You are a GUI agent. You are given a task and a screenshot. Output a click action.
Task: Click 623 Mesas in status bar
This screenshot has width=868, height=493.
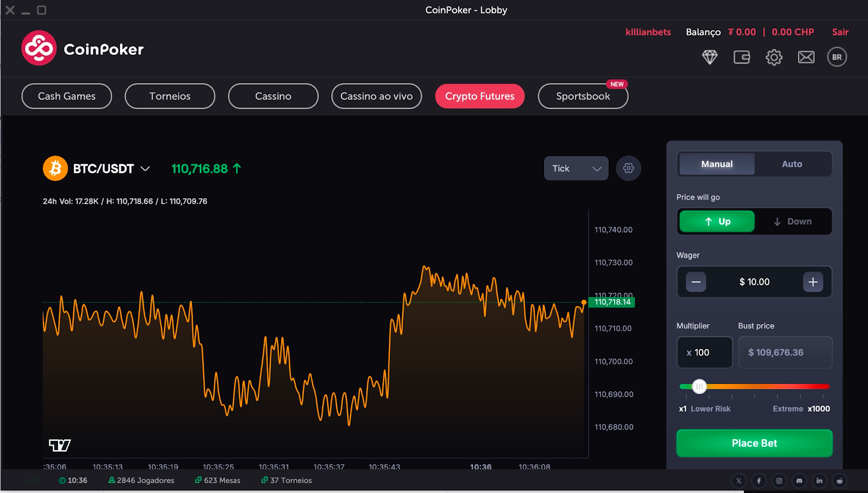(222, 481)
